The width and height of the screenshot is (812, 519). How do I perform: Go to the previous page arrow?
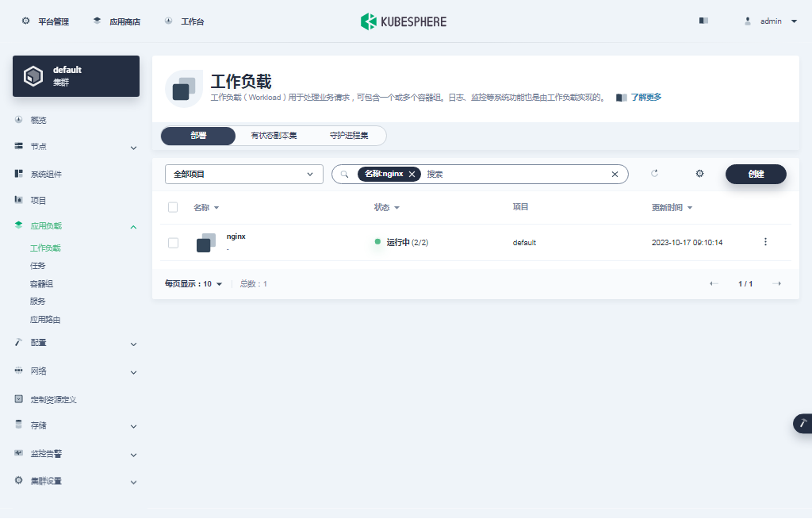(x=714, y=283)
